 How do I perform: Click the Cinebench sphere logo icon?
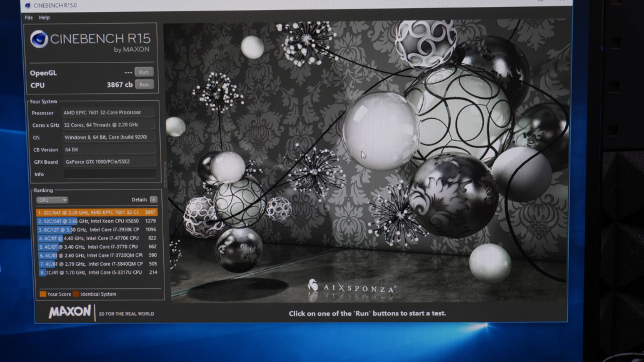pos(39,40)
